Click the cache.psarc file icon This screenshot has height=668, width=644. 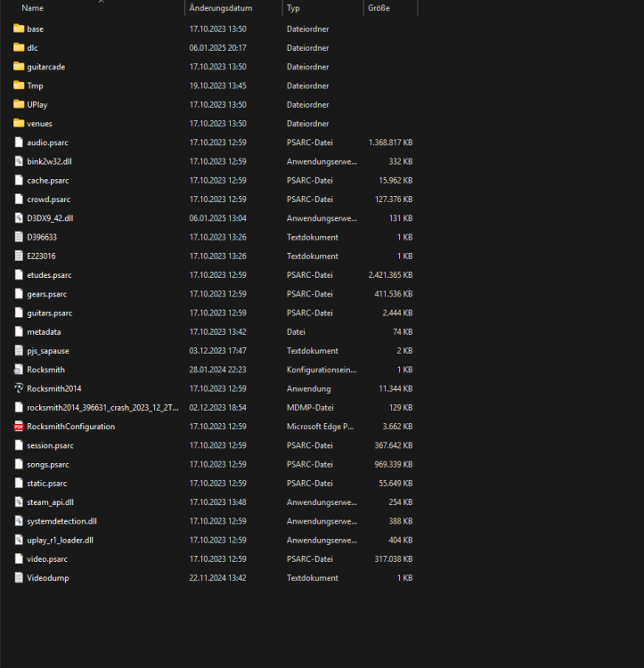[x=19, y=180]
